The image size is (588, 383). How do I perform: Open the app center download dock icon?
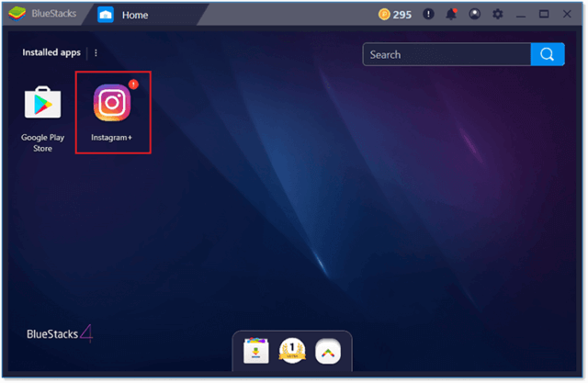point(256,351)
